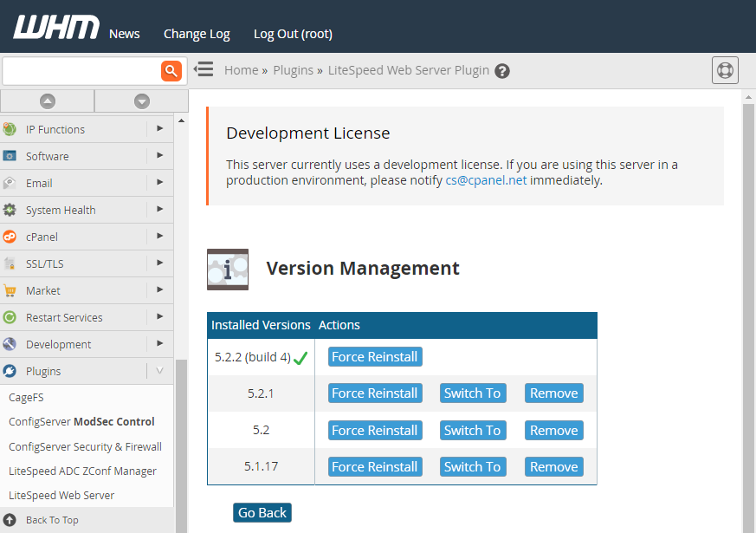Switch To version 5.2

point(473,430)
